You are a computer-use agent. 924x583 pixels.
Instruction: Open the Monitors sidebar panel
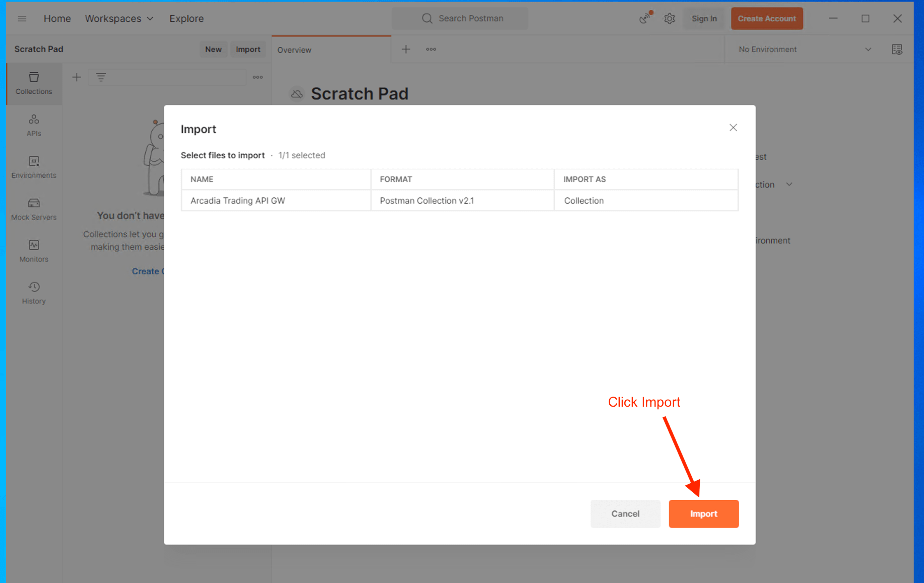click(x=34, y=251)
